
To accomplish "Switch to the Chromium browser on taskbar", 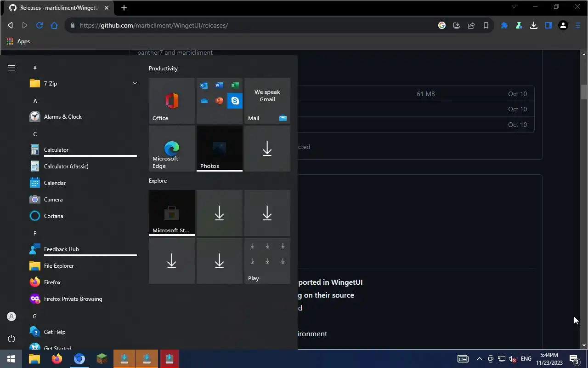I will coord(79,359).
